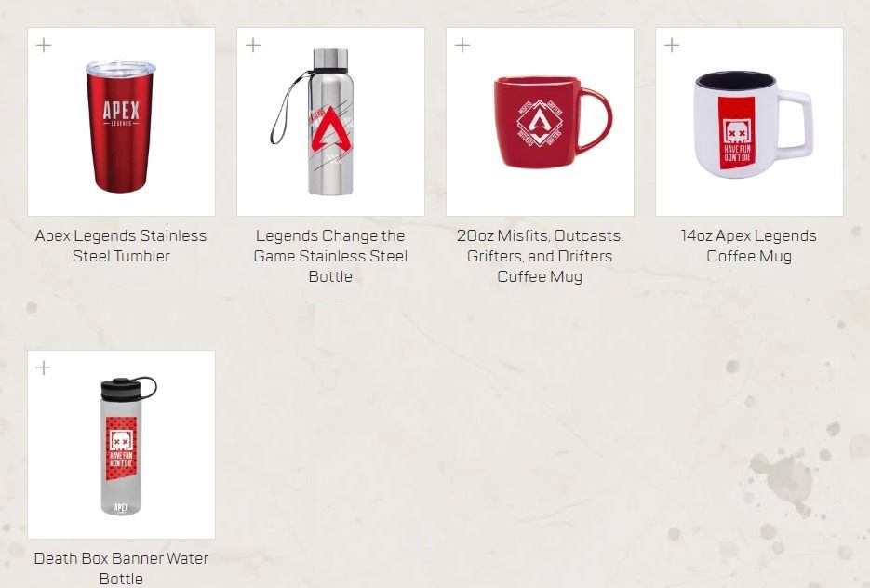
Task: Open the Apex Legends Stainless Steel Tumbler title link
Action: (x=121, y=246)
